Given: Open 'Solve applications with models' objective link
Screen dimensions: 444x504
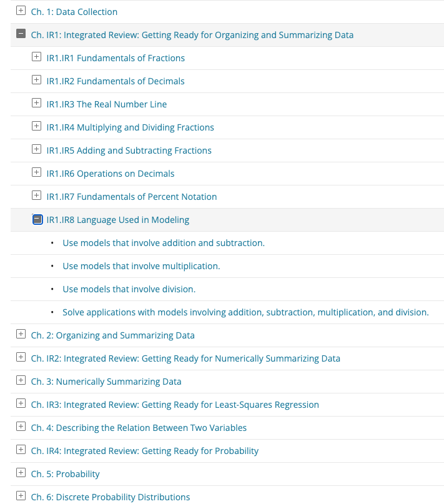Looking at the screenshot, I should (x=245, y=312).
